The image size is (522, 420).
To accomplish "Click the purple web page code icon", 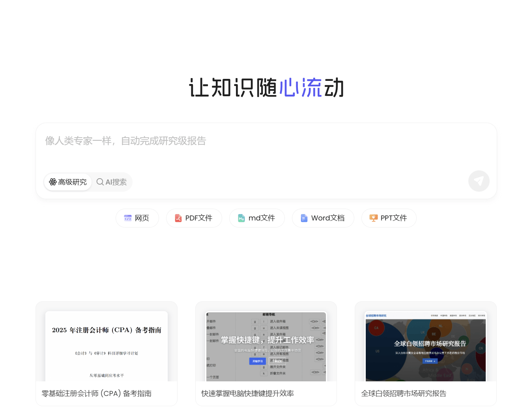I will click(x=128, y=218).
